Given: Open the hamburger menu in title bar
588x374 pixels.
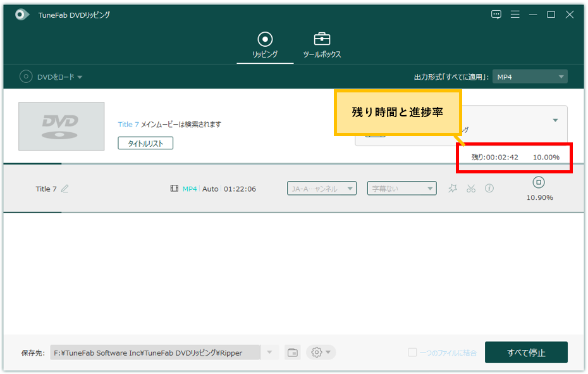Looking at the screenshot, I should [515, 15].
